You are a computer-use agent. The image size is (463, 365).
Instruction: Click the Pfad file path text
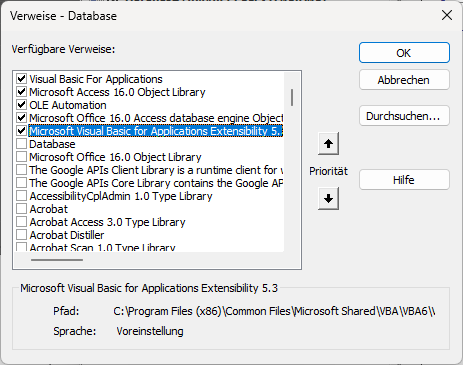point(274,311)
